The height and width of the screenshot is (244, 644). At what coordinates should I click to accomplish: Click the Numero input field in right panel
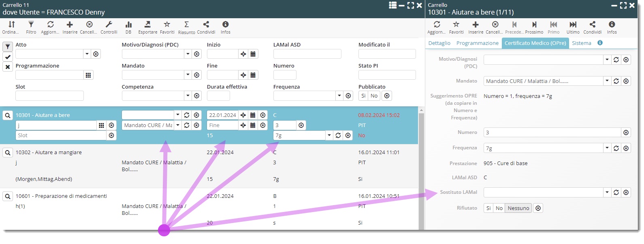(x=552, y=133)
